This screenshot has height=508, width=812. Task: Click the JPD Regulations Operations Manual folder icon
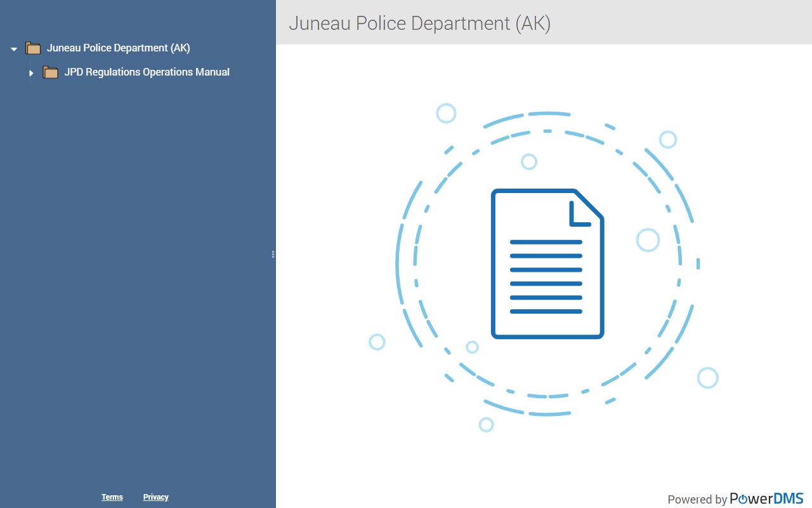(x=51, y=72)
